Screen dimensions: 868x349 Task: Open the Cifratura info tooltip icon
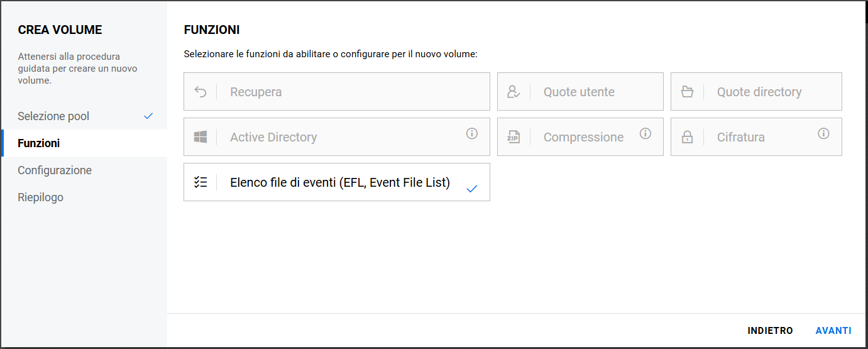pos(824,133)
